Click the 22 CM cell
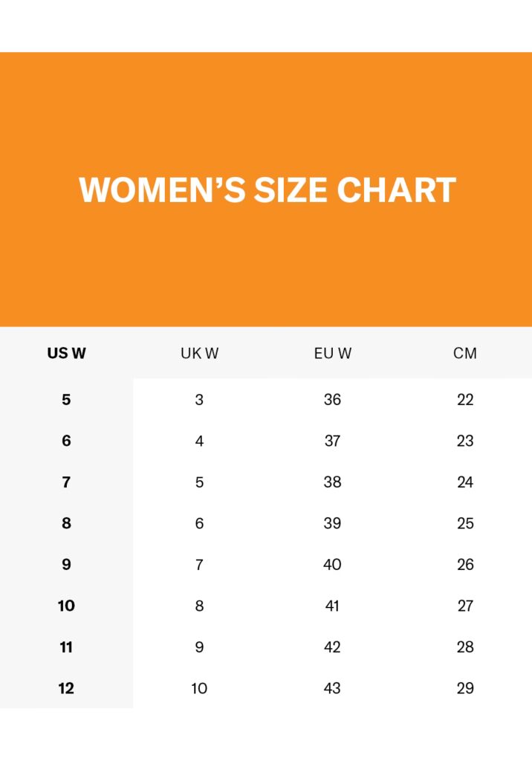532x761 pixels. (x=465, y=400)
